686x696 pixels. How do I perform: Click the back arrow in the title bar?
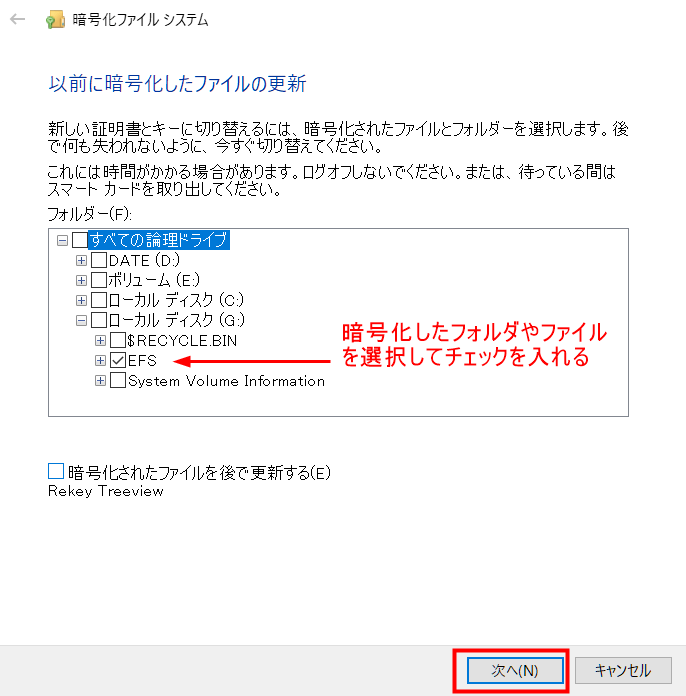(17, 20)
